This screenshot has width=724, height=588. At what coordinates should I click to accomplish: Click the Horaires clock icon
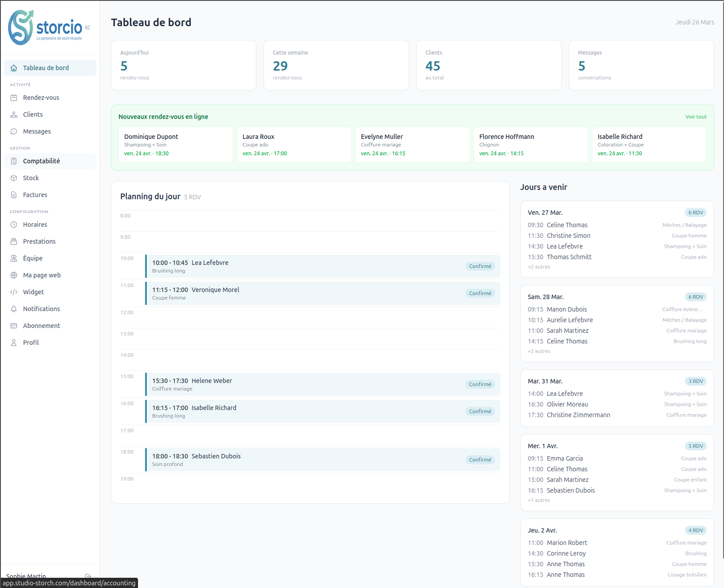point(14,225)
